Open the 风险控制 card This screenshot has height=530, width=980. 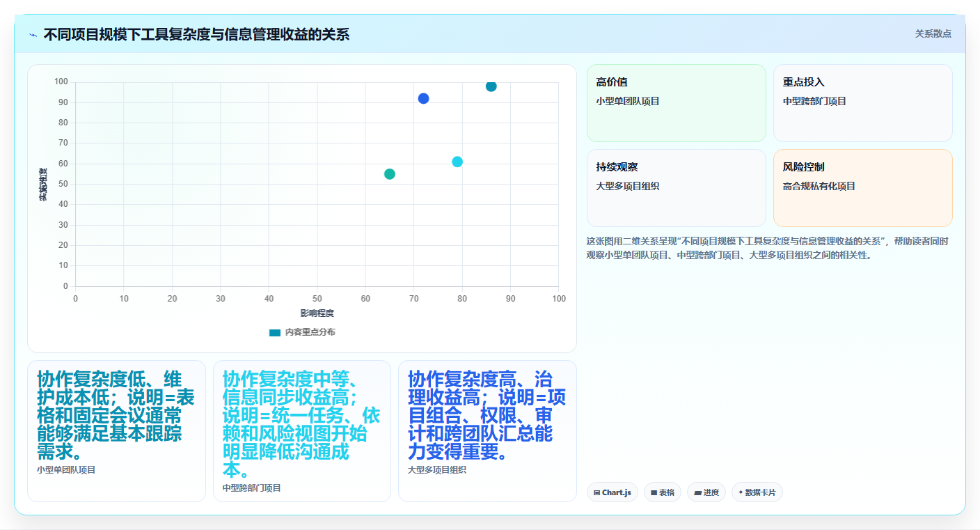(863, 188)
